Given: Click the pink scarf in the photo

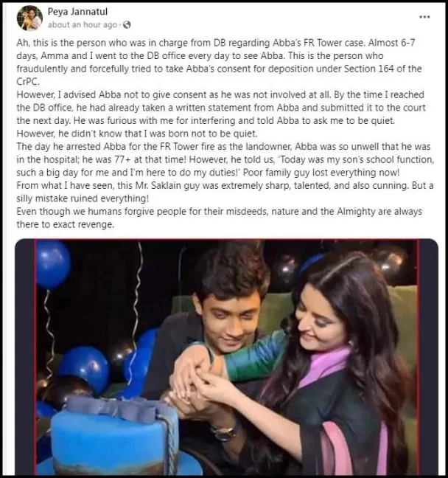Looking at the screenshot, I should coord(326,369).
